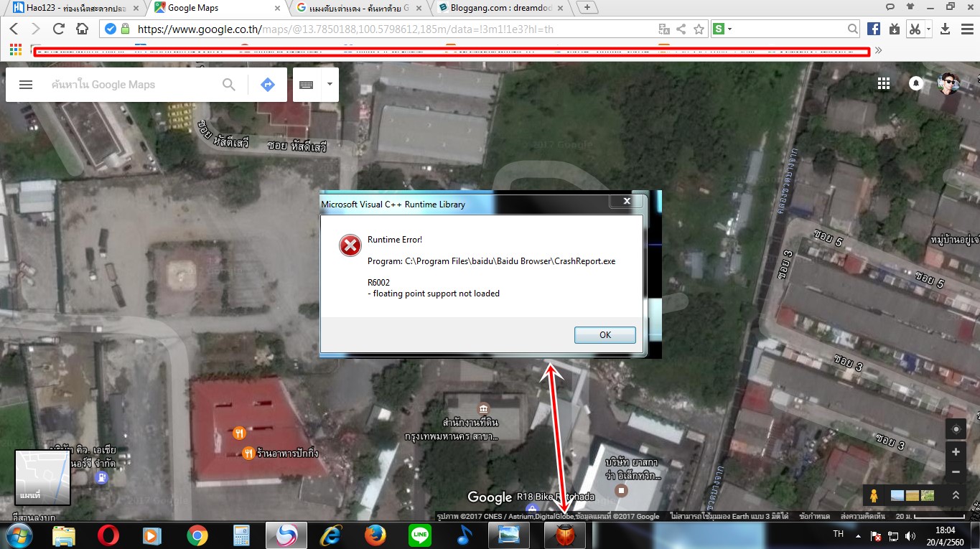Show more bookmarks with double arrow
Viewport: 980px width, 549px height.
pos(878,50)
